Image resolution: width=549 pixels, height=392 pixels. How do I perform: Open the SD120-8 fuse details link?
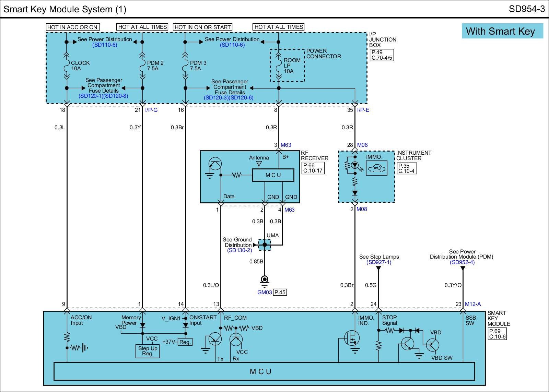pos(116,96)
